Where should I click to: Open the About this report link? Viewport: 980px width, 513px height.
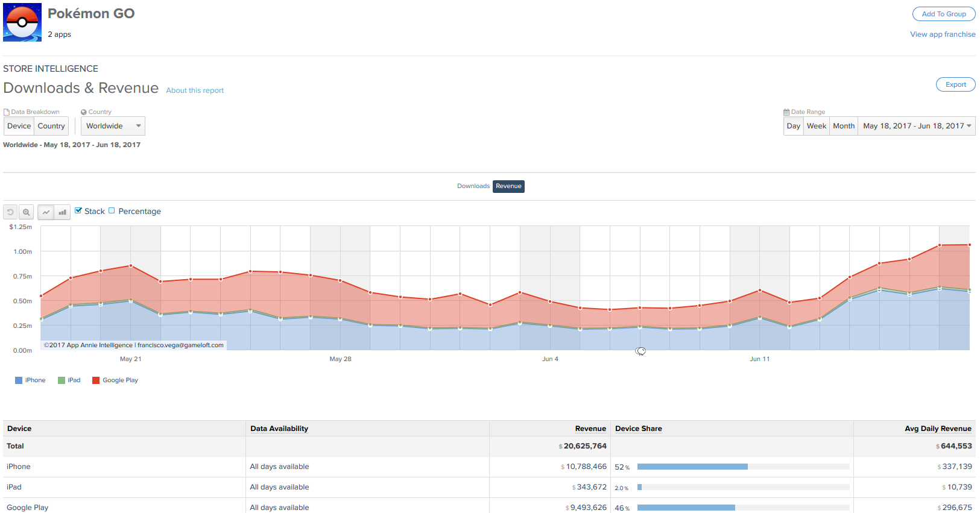click(195, 90)
